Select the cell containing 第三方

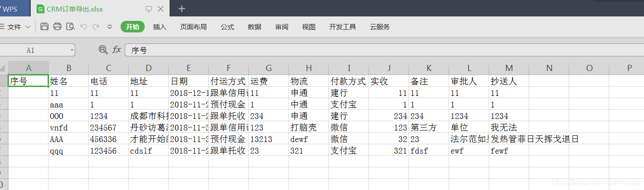pos(429,128)
